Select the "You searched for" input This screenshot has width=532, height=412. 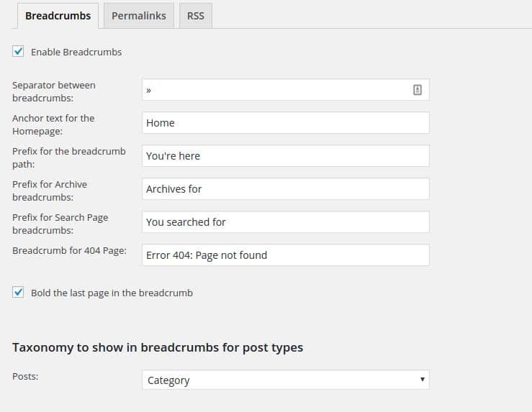pos(285,222)
